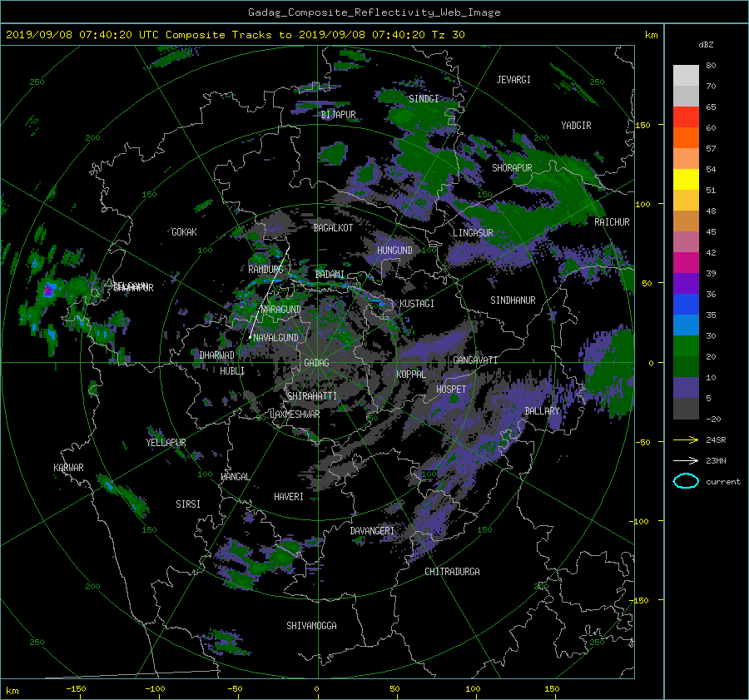Screen dimensions: 749x700
Task: Click the white 23MN arrow legend icon
Action: coord(686,460)
